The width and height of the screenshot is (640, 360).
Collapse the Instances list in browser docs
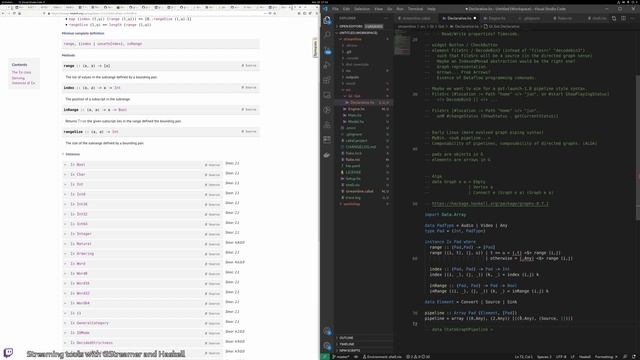tap(71, 154)
